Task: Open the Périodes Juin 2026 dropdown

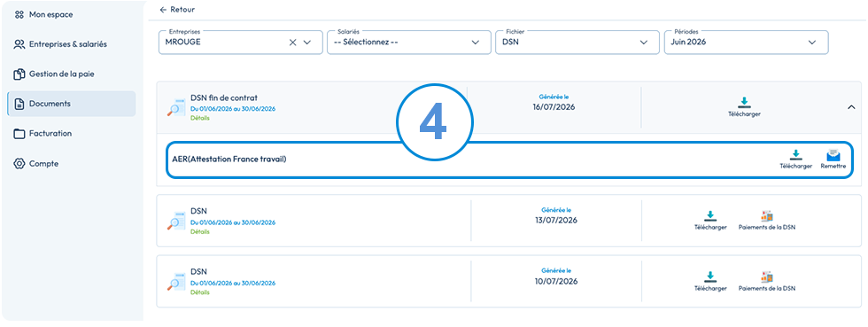Action: point(746,43)
